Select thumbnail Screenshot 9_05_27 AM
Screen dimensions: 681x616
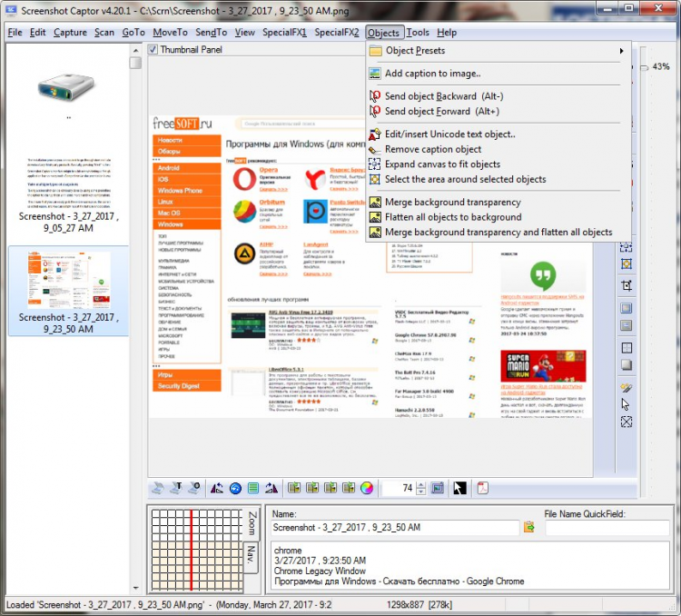[68, 194]
